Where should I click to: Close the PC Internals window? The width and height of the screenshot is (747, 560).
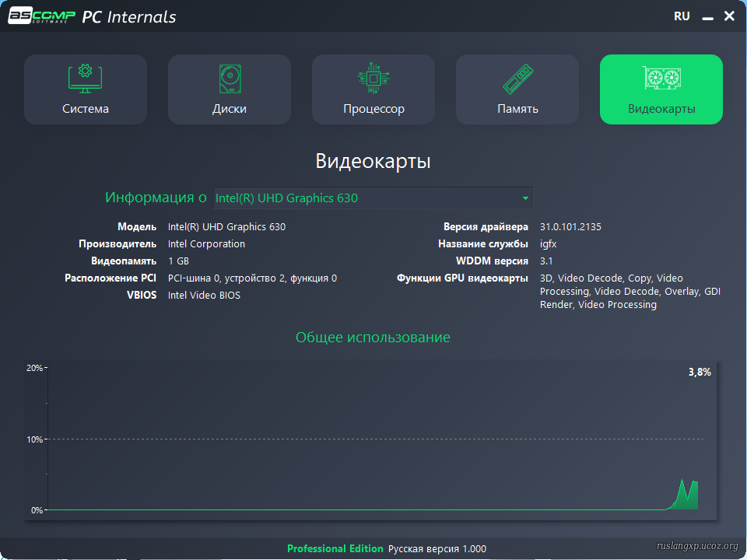coord(729,16)
